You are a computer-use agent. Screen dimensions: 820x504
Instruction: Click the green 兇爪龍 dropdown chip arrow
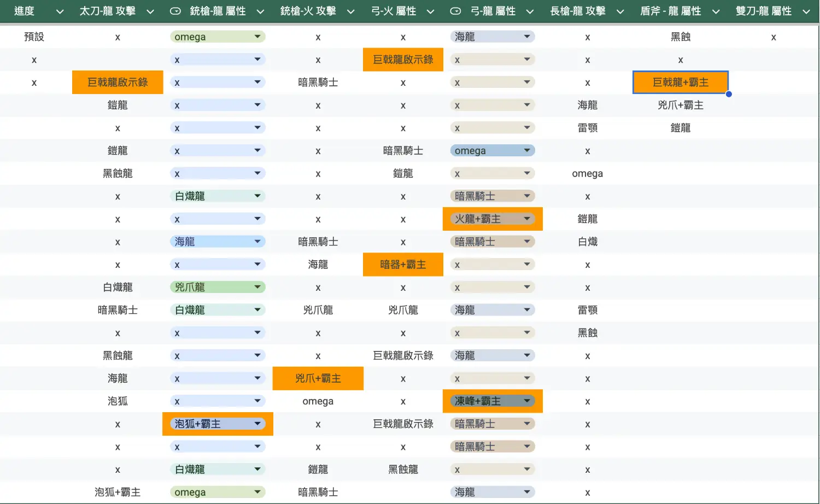(257, 287)
